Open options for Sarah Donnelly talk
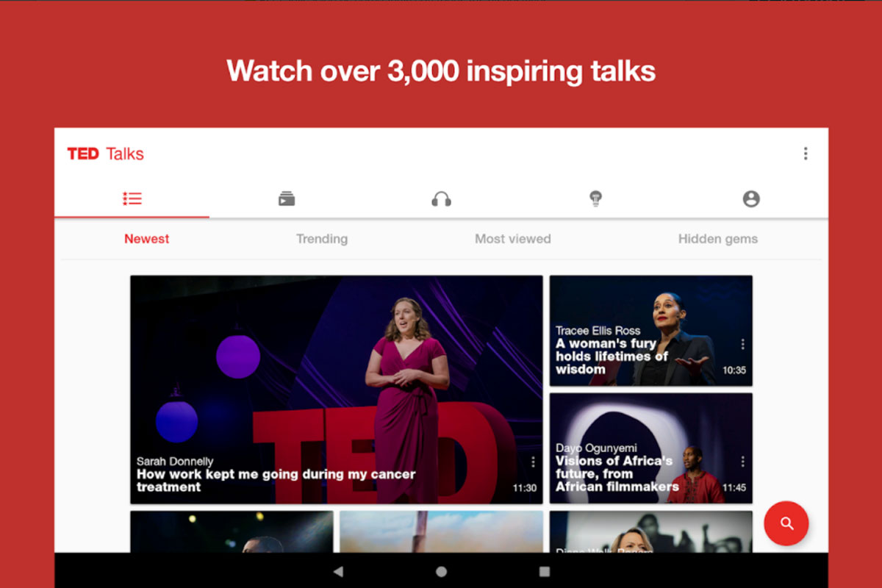Viewport: 882px width, 588px height. click(533, 462)
